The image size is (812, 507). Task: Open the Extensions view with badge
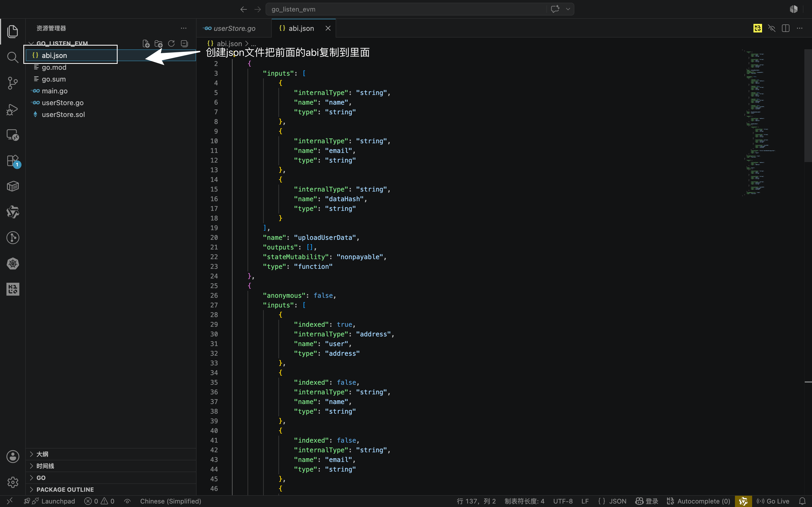[x=12, y=161]
